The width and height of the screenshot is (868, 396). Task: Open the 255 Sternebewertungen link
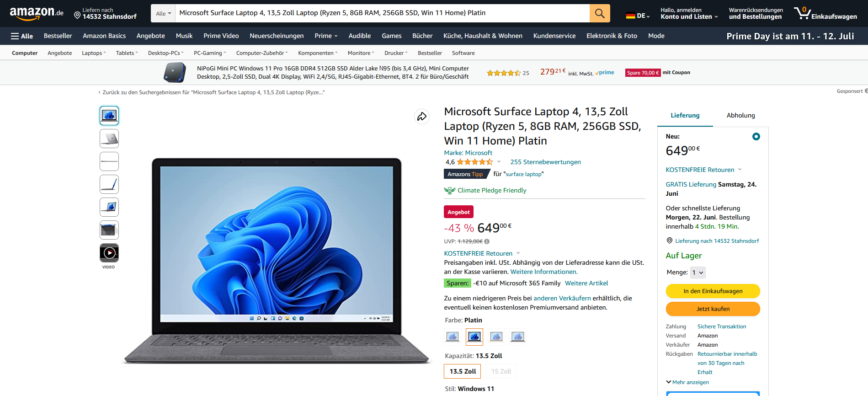click(x=545, y=162)
